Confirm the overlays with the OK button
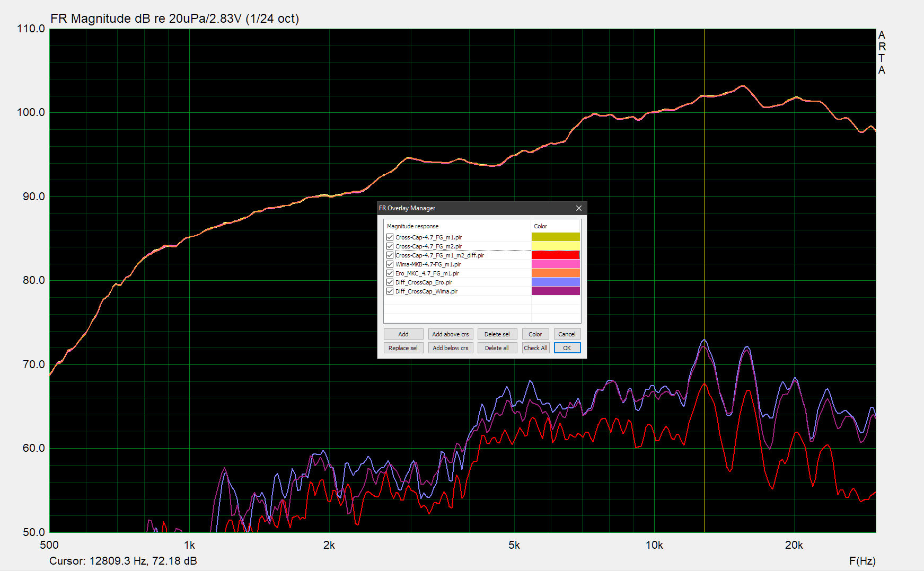This screenshot has width=924, height=571. point(567,348)
